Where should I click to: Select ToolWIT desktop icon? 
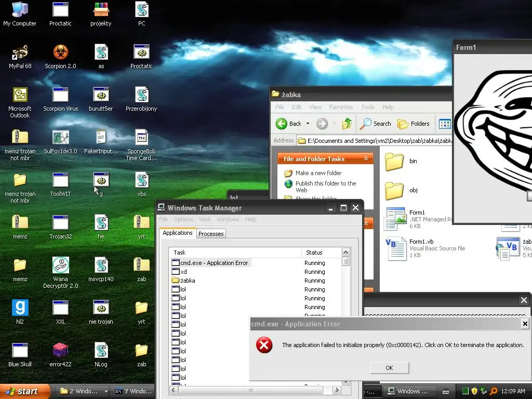(60, 184)
